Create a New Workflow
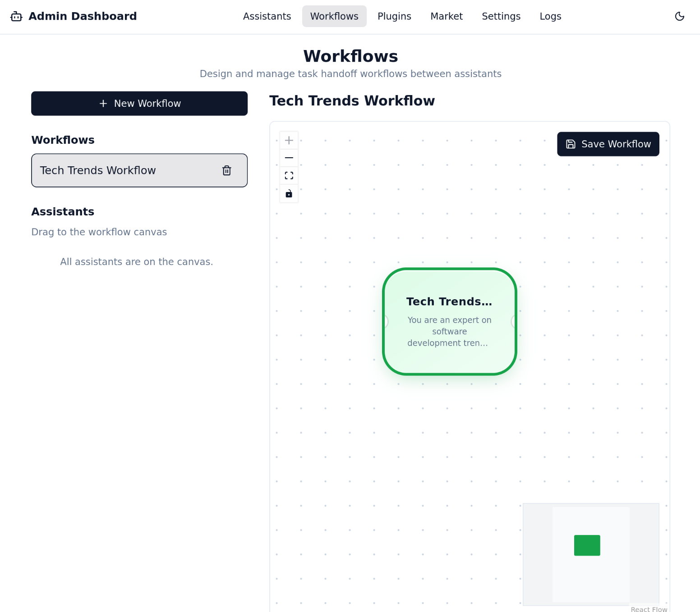The image size is (700, 612). [x=139, y=104]
